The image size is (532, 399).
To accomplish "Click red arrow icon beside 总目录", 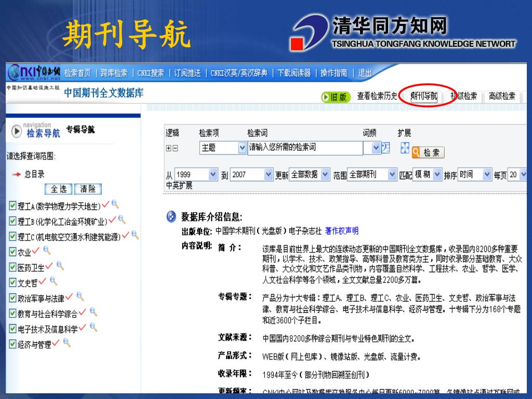I will [16, 175].
